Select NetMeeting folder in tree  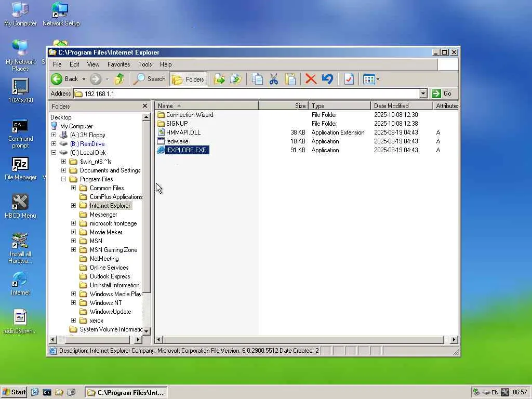pyautogui.click(x=104, y=259)
